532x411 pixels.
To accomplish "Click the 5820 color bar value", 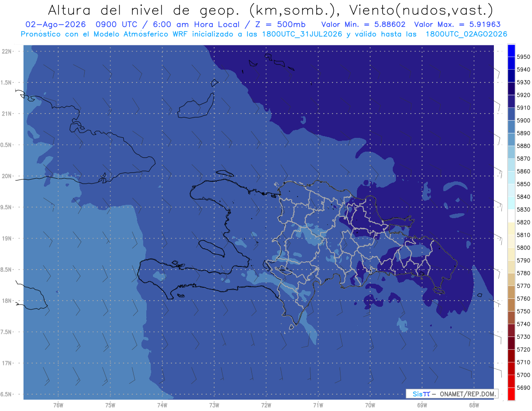I will click(524, 222).
